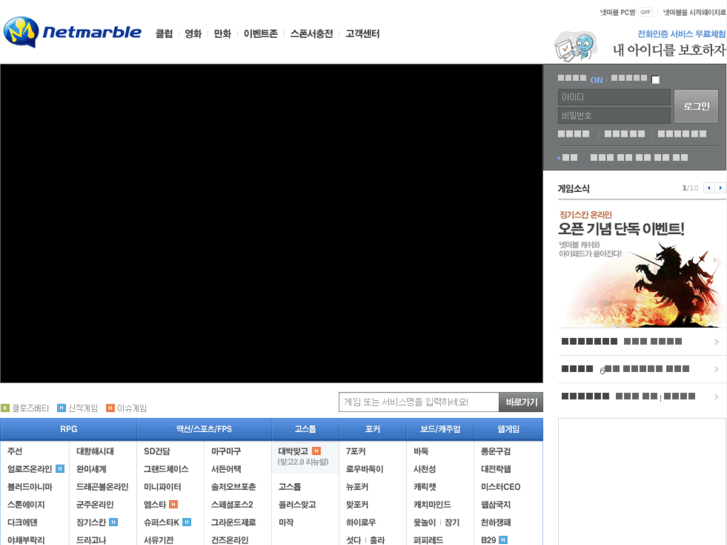Image resolution: width=727 pixels, height=545 pixels.
Task: Open the 대항해시대 game link
Action: coord(95,451)
